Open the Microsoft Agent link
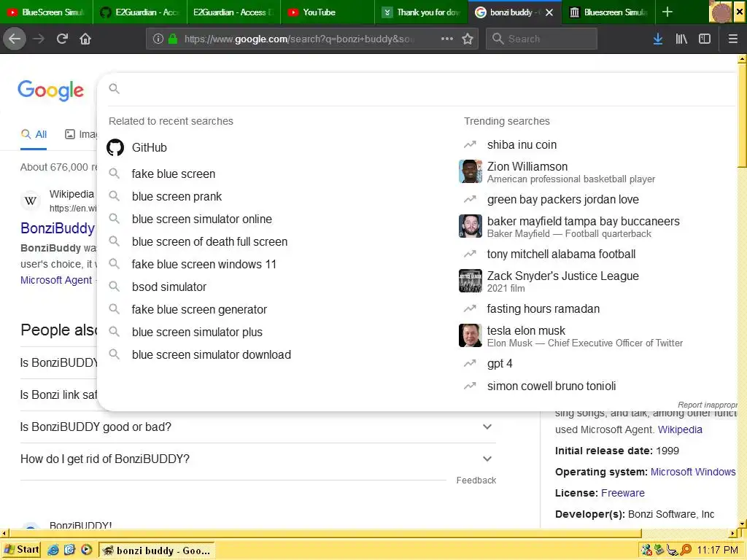Viewport: 747px width, 560px height. [56, 280]
